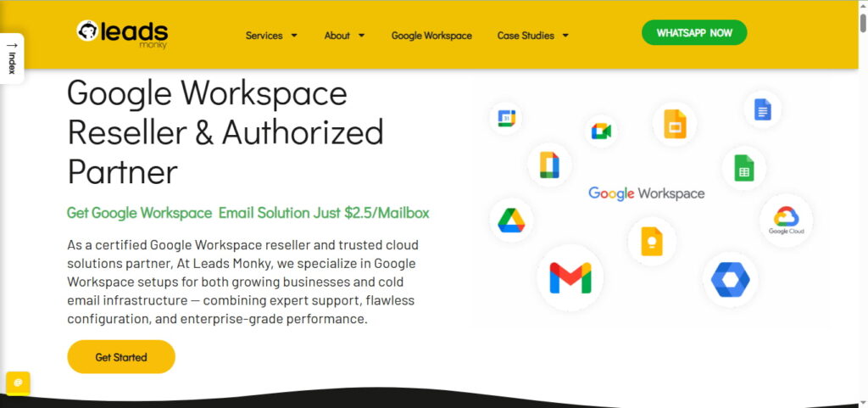
Task: Click the yellow Get Started button
Action: point(121,357)
